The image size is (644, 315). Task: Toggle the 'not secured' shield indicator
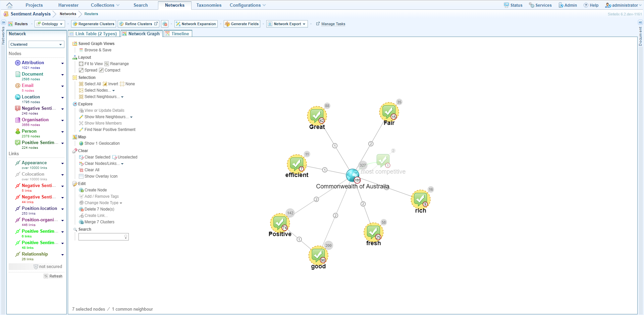click(x=36, y=267)
